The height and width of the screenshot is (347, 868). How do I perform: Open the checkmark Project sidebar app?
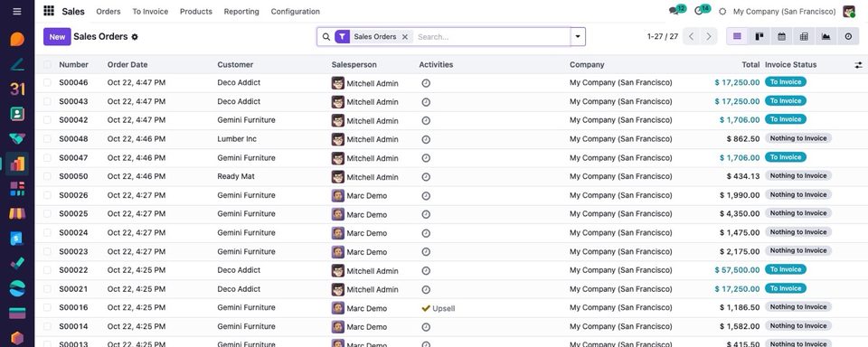17,263
